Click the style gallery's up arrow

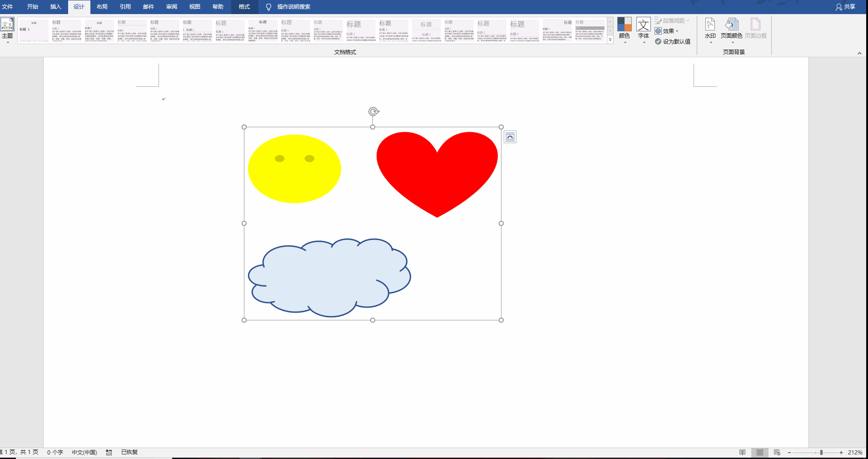pos(610,21)
